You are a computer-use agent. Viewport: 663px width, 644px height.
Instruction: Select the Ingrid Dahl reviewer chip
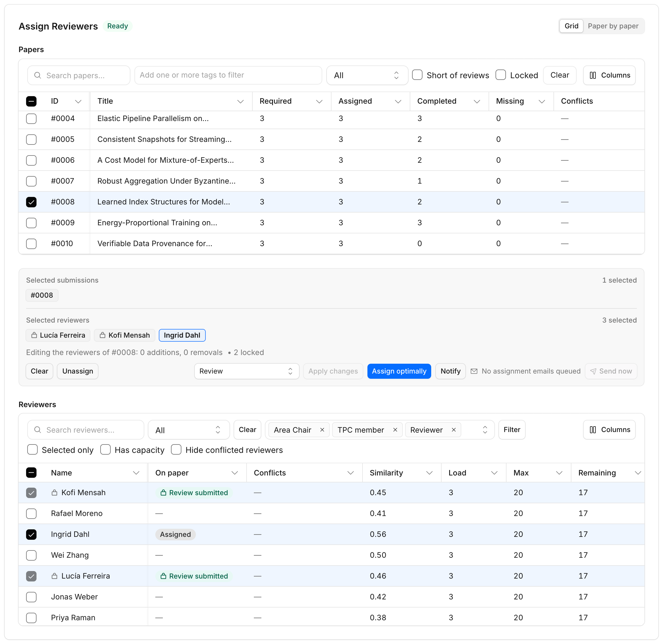tap(182, 335)
